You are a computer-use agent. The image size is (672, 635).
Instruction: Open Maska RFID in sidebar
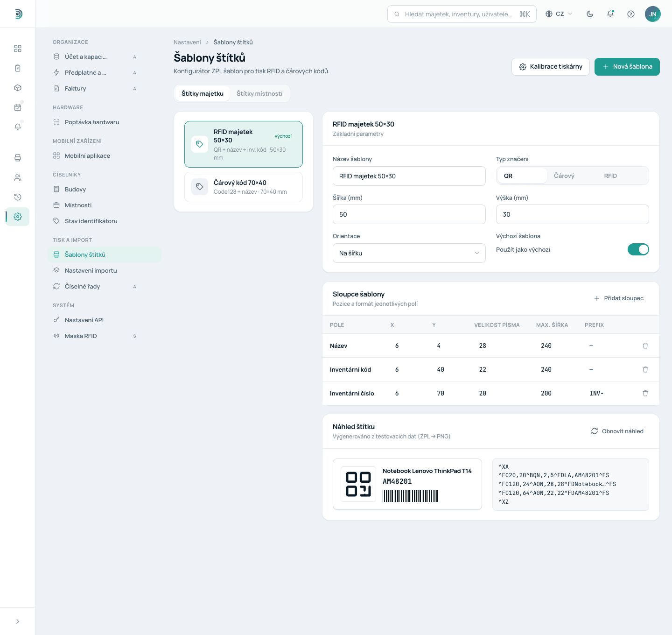105,336
